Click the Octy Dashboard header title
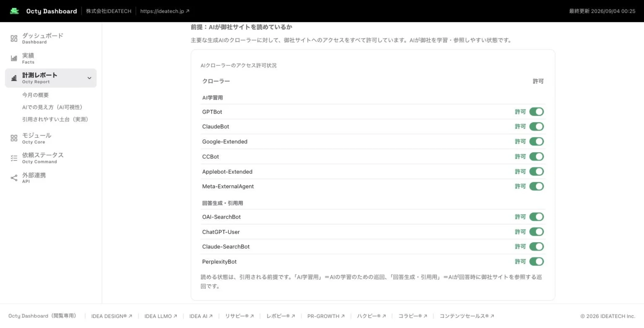This screenshot has width=644, height=328. pos(52,11)
